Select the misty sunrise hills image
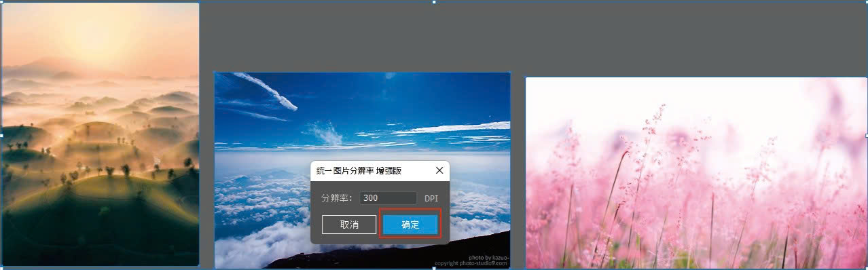 pyautogui.click(x=100, y=134)
